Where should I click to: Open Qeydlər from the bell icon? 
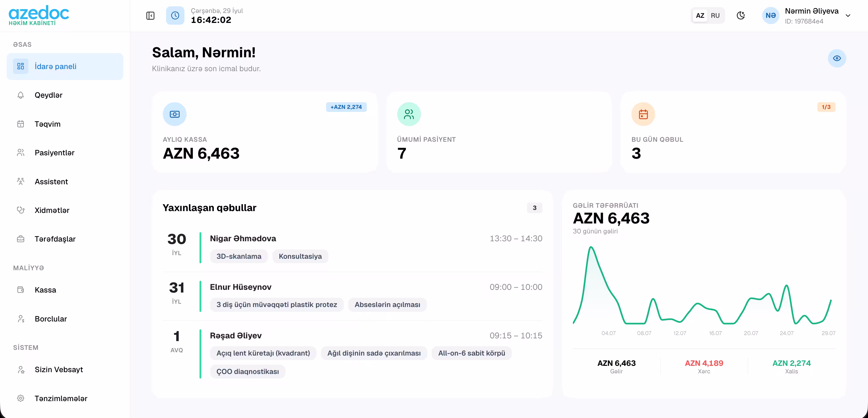20,95
